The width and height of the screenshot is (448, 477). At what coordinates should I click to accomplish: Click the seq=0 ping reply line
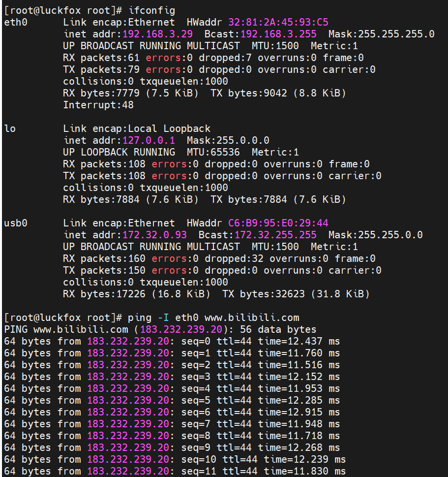172,341
